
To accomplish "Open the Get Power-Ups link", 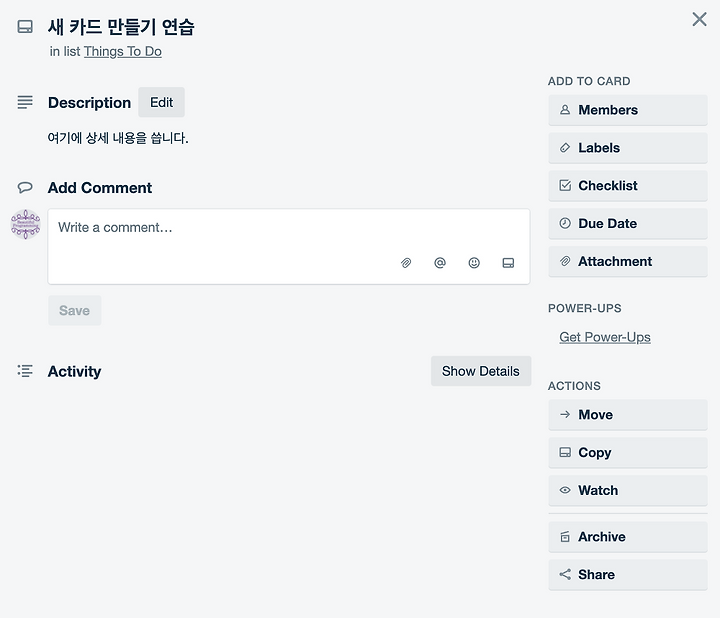I will click(605, 337).
